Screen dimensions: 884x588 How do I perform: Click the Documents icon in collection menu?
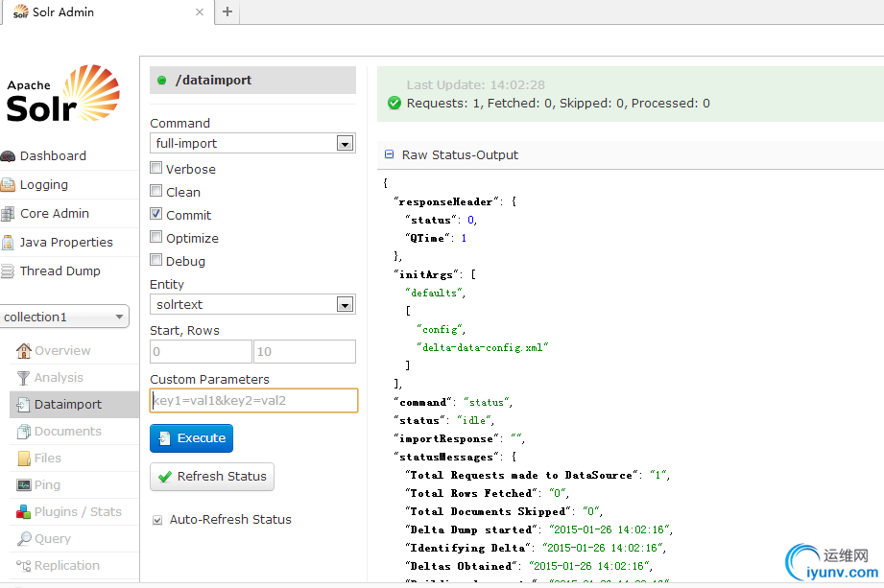tap(24, 432)
